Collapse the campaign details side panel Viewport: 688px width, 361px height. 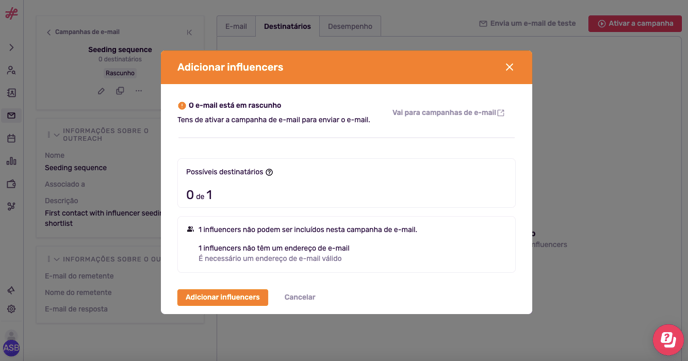pyautogui.click(x=189, y=32)
